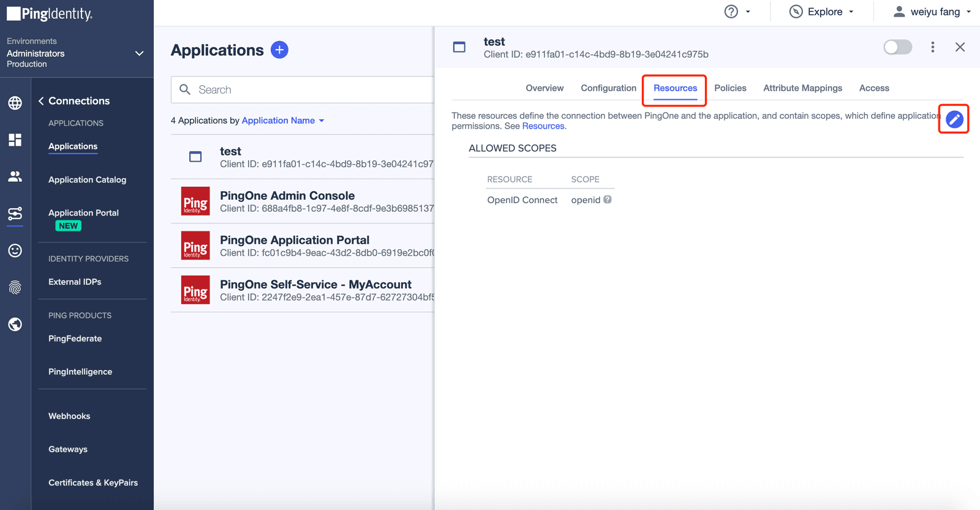This screenshot has width=980, height=510.
Task: Open Applications in the sidebar
Action: pyautogui.click(x=73, y=146)
